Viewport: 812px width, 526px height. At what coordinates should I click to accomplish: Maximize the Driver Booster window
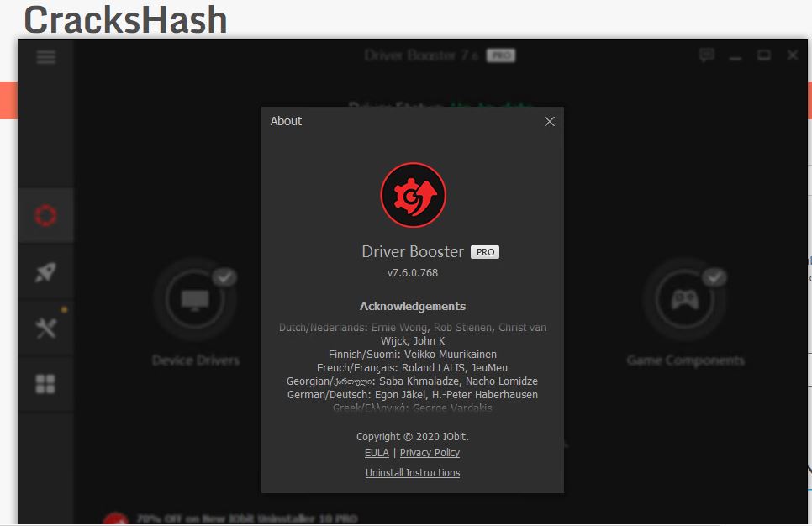tap(764, 55)
